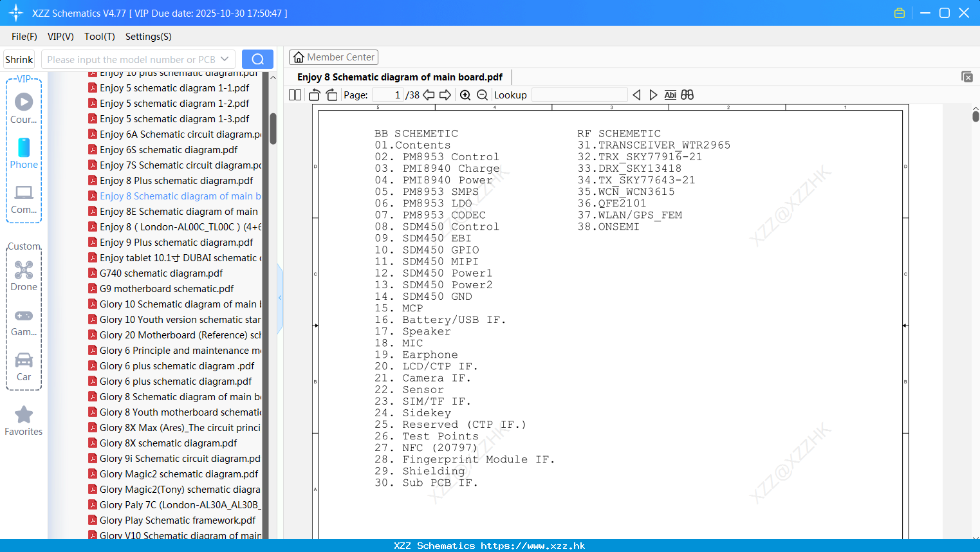Open Enjoy 7S Schematic circuit diagram file
Screen dimensions: 980x552
[x=175, y=165]
